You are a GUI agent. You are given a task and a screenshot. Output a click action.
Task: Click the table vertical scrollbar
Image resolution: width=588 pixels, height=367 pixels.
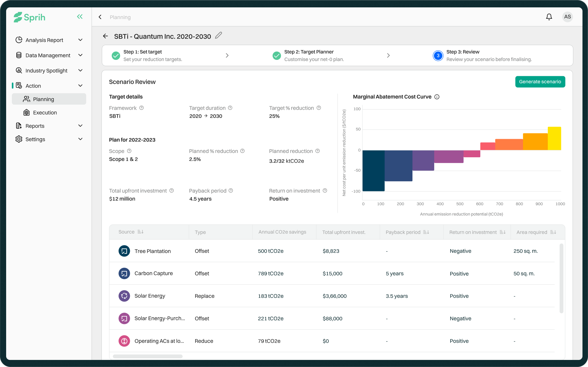tap(561, 278)
